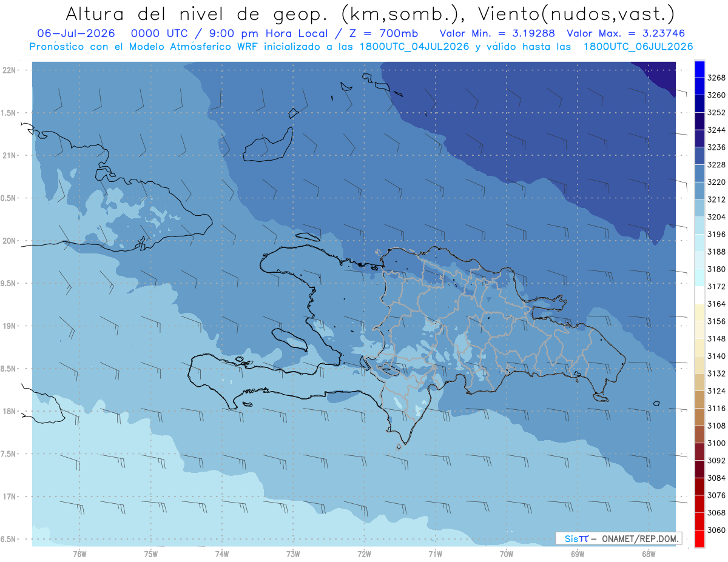Viewport: 728px width, 562px height.
Task: Click legend value '3196'
Action: click(716, 234)
